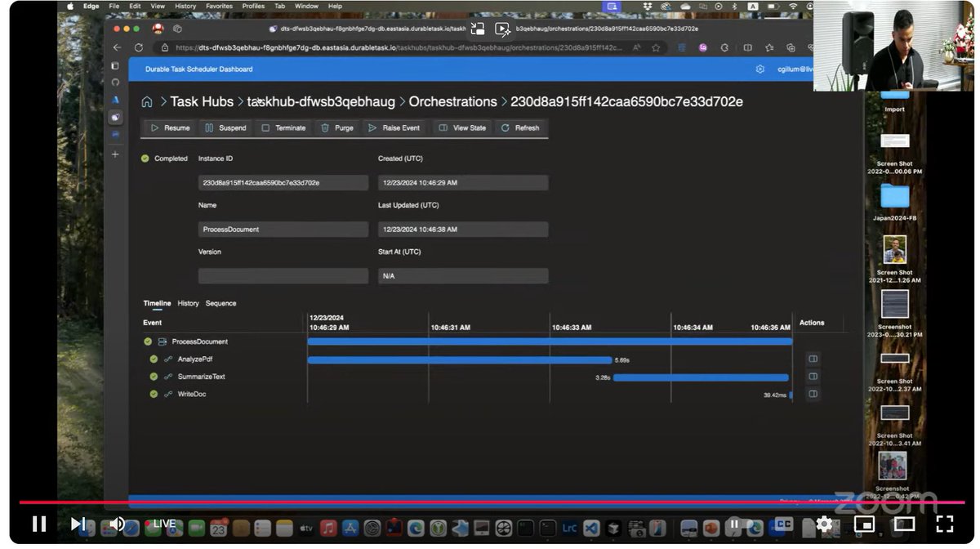Suspend the orchestration
The width and height of the screenshot is (980, 549).
pos(225,127)
